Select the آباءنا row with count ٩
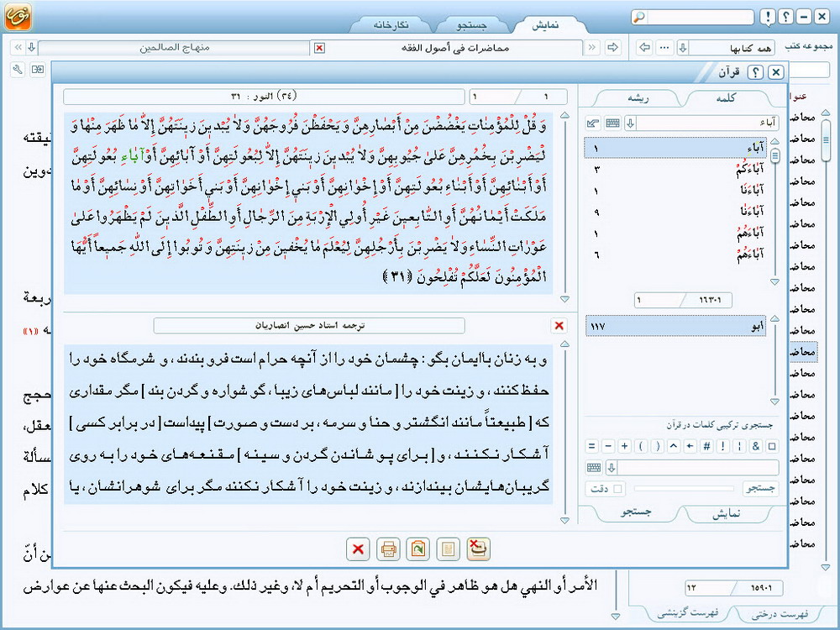This screenshot has width=840, height=630. (675, 213)
